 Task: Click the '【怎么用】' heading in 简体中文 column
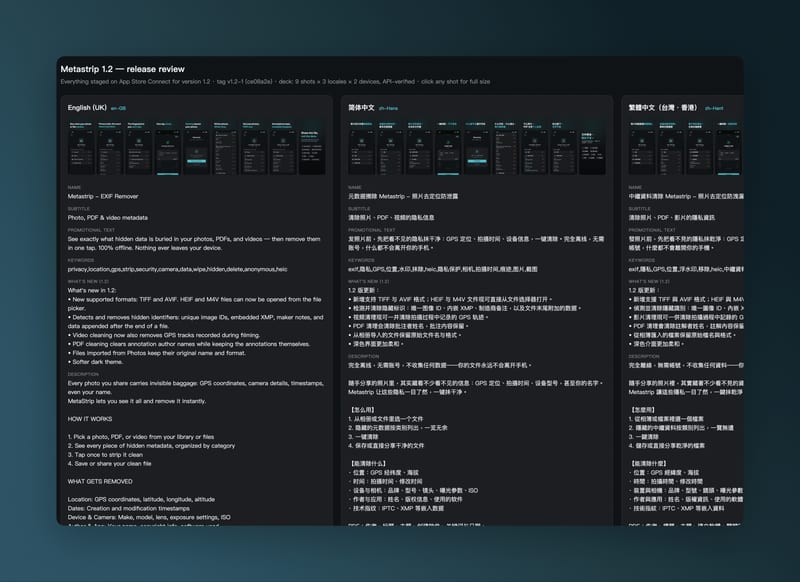click(363, 410)
